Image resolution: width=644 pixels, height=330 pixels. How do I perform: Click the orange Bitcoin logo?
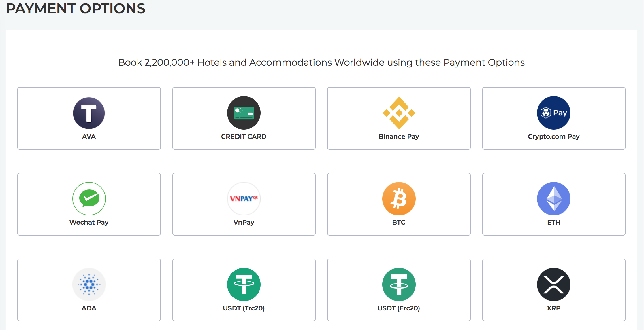399,199
